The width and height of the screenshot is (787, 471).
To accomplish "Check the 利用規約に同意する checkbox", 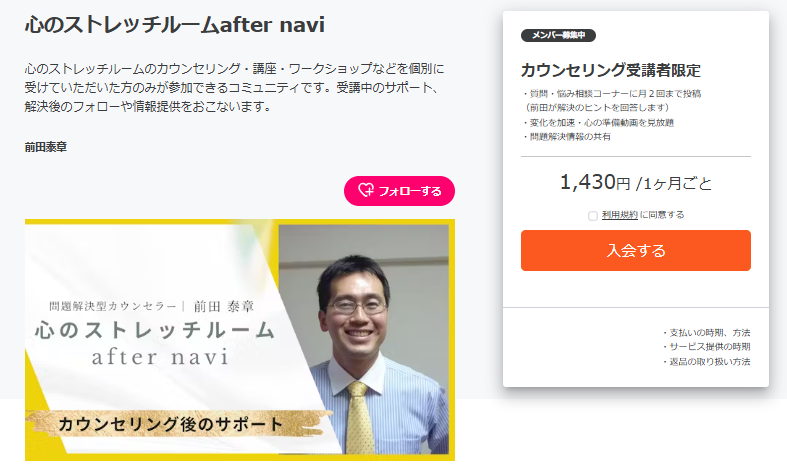I will tap(593, 215).
